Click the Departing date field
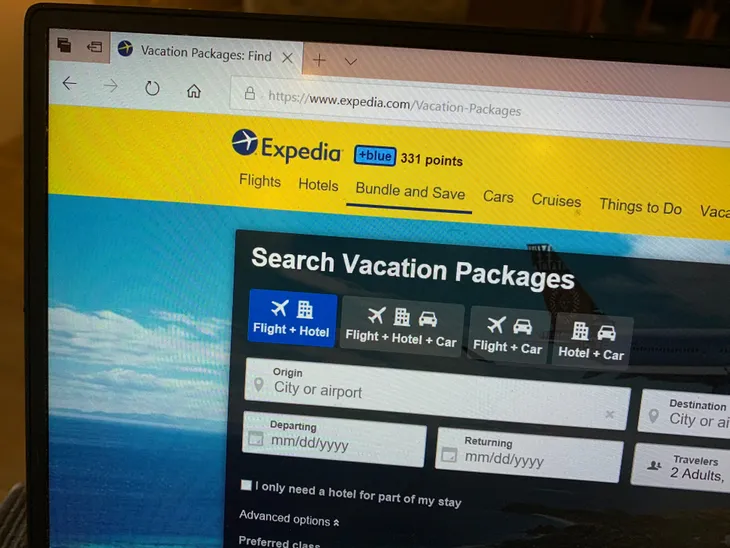The width and height of the screenshot is (730, 548). 334,439
